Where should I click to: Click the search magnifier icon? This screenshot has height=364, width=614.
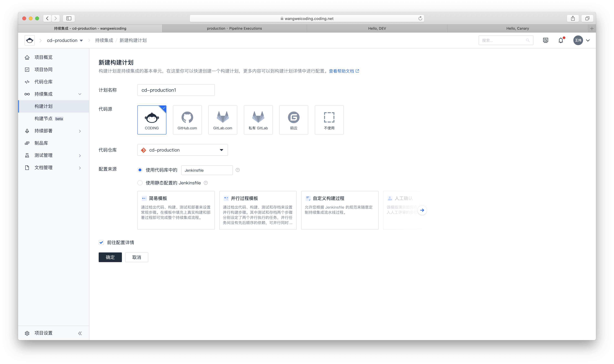(x=528, y=40)
